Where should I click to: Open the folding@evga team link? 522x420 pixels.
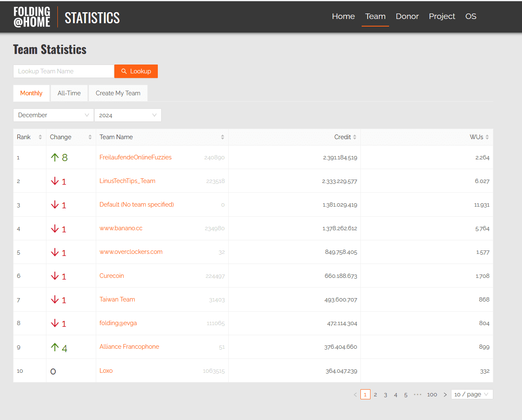[118, 323]
